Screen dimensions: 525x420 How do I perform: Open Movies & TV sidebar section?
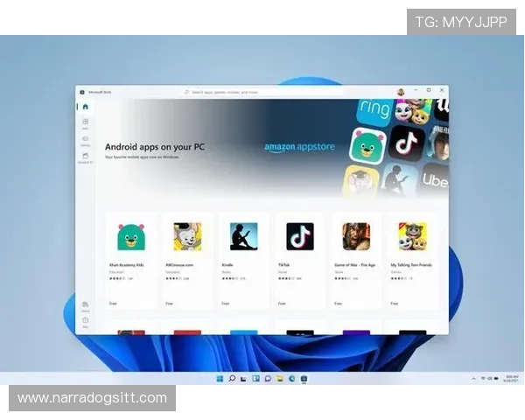(x=85, y=157)
